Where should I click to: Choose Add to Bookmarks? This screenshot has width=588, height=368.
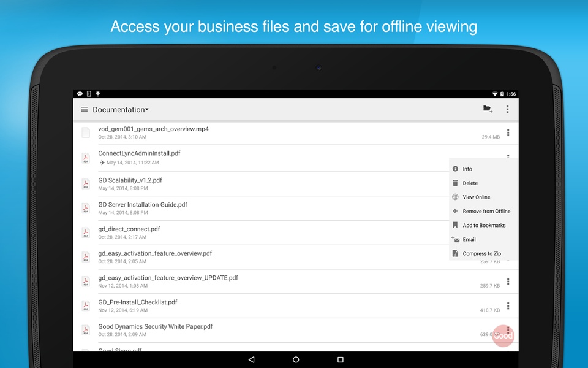coord(483,225)
